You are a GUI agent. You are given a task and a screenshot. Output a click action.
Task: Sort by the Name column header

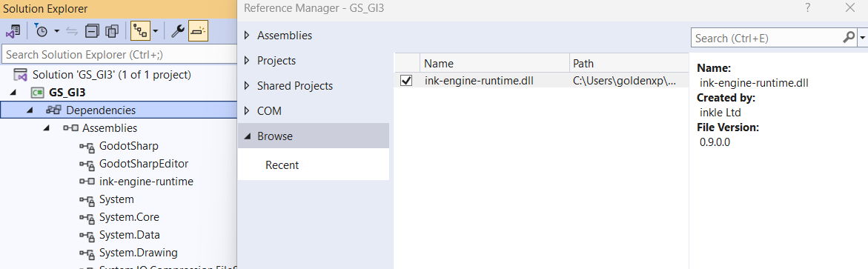[494, 63]
